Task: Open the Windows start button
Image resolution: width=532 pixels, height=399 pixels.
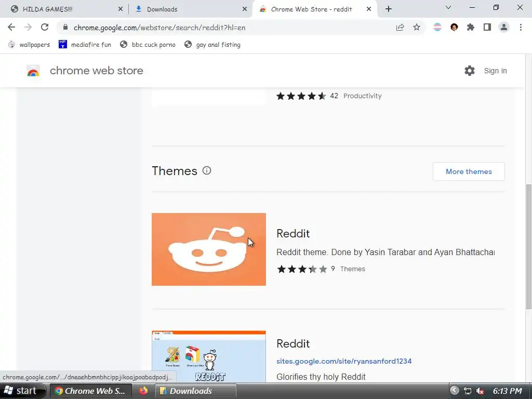Action: 22,391
